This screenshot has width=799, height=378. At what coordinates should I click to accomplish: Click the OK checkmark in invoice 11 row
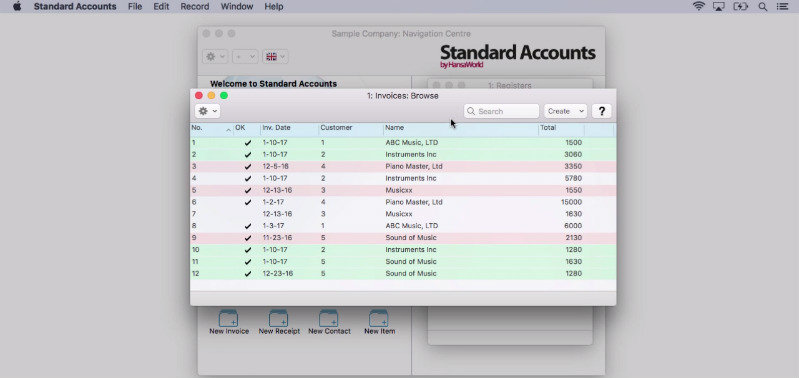point(248,262)
